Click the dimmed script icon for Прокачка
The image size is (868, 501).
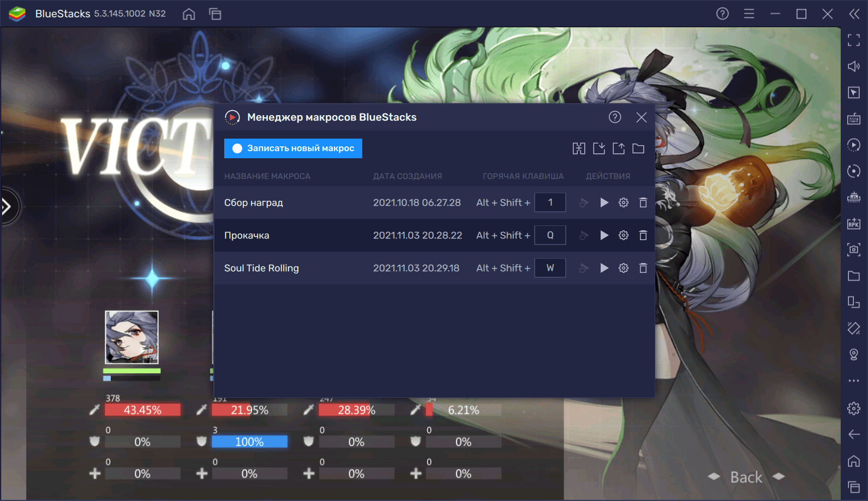point(584,235)
